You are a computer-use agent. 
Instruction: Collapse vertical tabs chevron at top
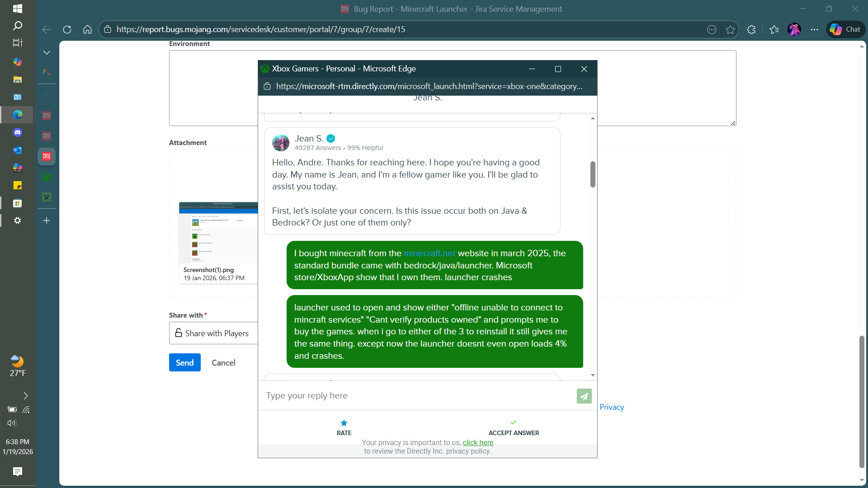pos(47,53)
